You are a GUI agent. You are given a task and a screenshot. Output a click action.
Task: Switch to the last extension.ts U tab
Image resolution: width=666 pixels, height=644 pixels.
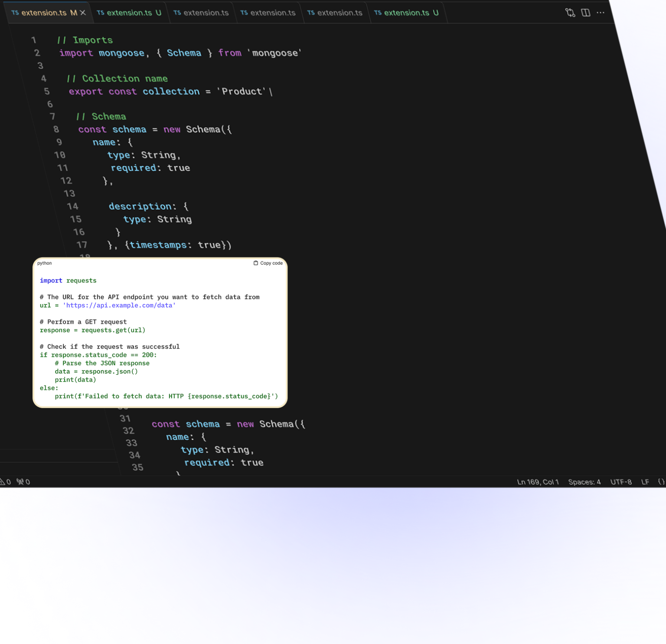tap(407, 13)
